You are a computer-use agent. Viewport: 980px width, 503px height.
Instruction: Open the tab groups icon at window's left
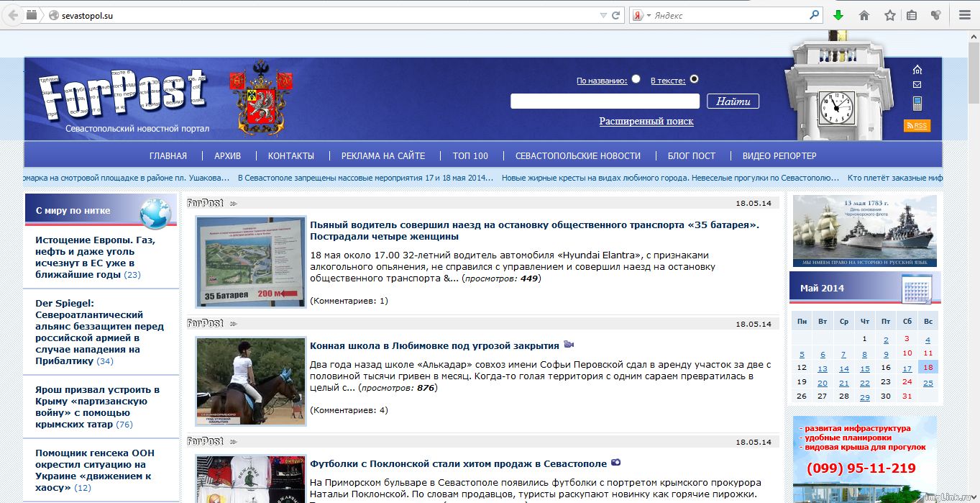(x=32, y=15)
